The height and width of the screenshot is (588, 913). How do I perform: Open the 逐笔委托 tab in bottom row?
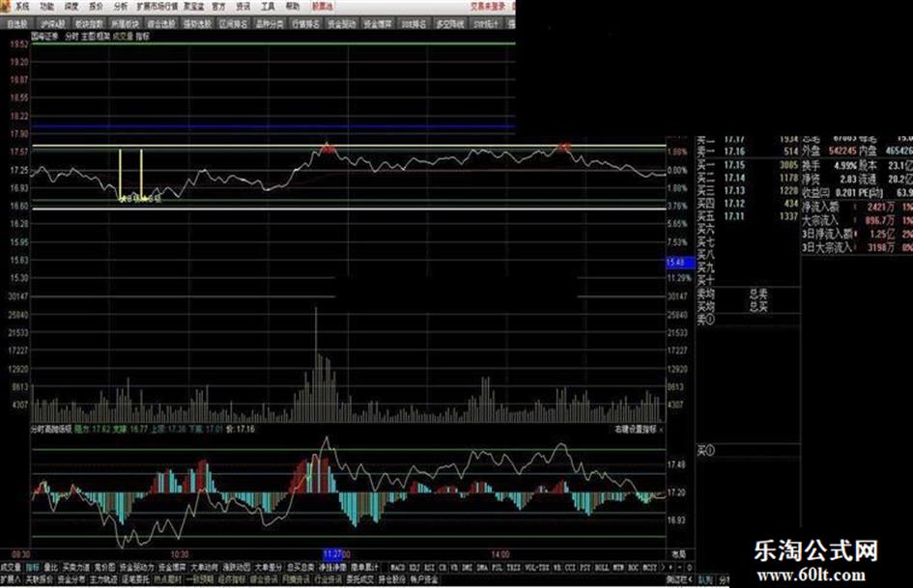point(135,580)
